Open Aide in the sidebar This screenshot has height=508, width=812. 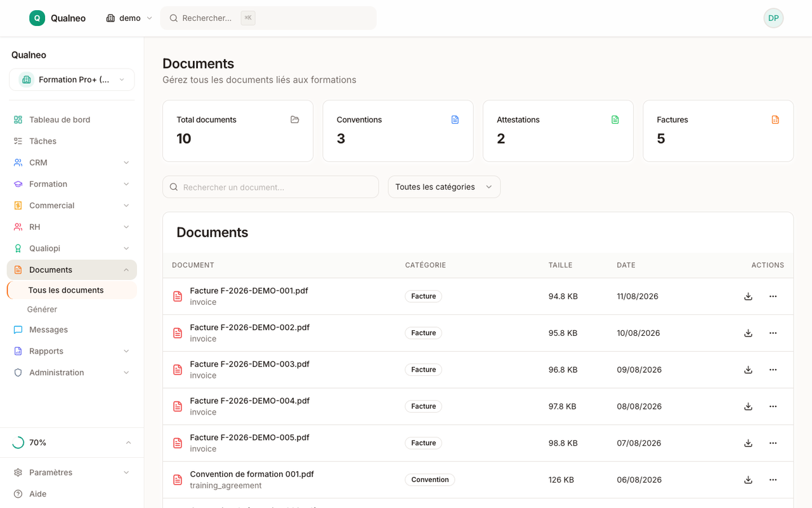point(72,494)
